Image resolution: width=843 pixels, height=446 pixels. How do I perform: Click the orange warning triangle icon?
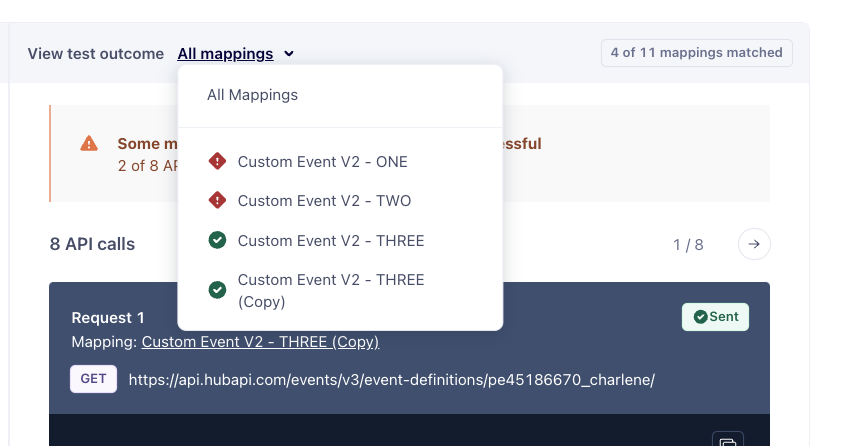[89, 143]
